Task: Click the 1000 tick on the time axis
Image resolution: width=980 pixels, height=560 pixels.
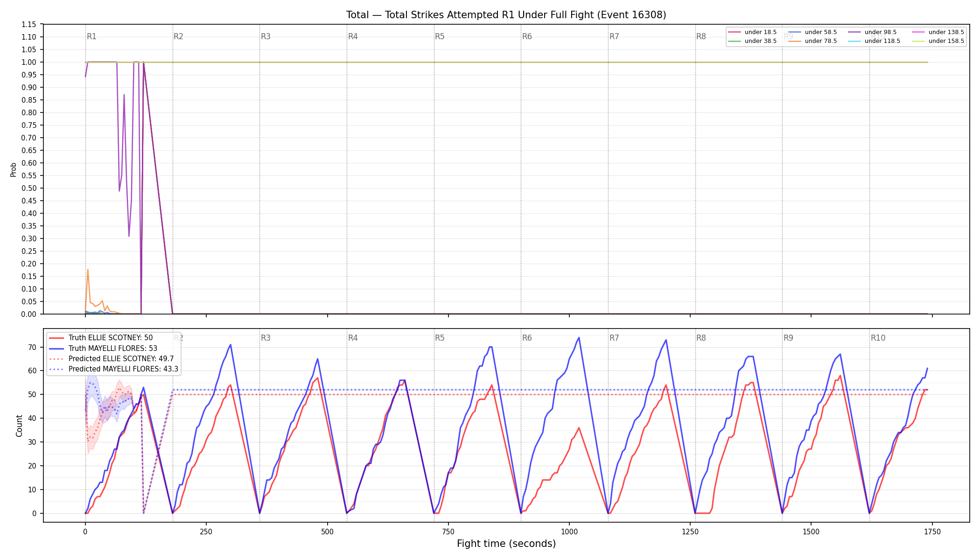Action: pyautogui.click(x=569, y=532)
